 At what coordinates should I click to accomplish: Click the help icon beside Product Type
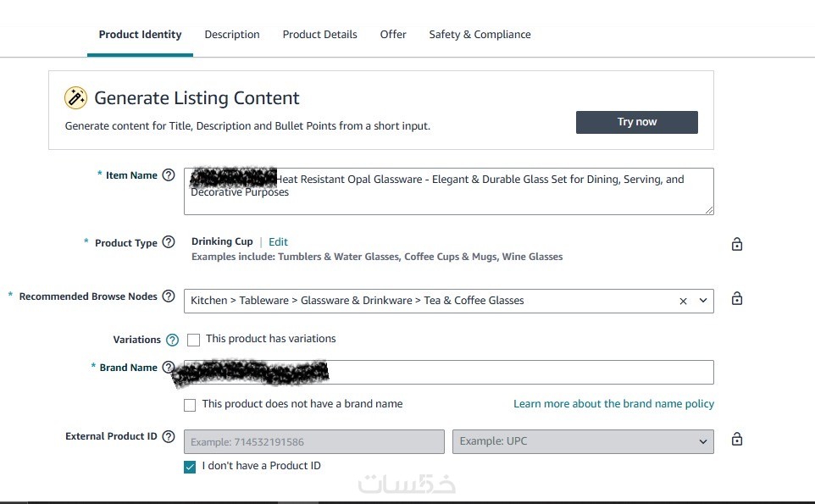point(169,242)
